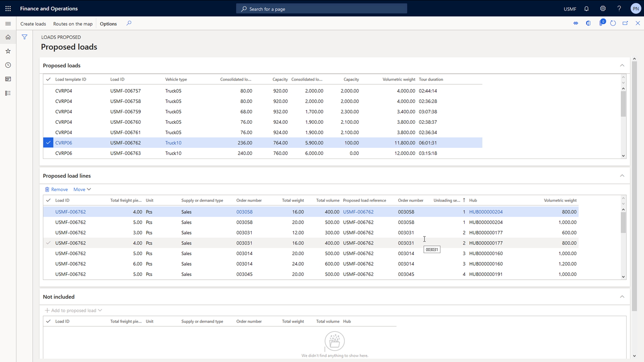Viewport: 644px width, 362px height.
Task: Toggle select-all checkbox in Proposed load lines
Action: coord(48,200)
